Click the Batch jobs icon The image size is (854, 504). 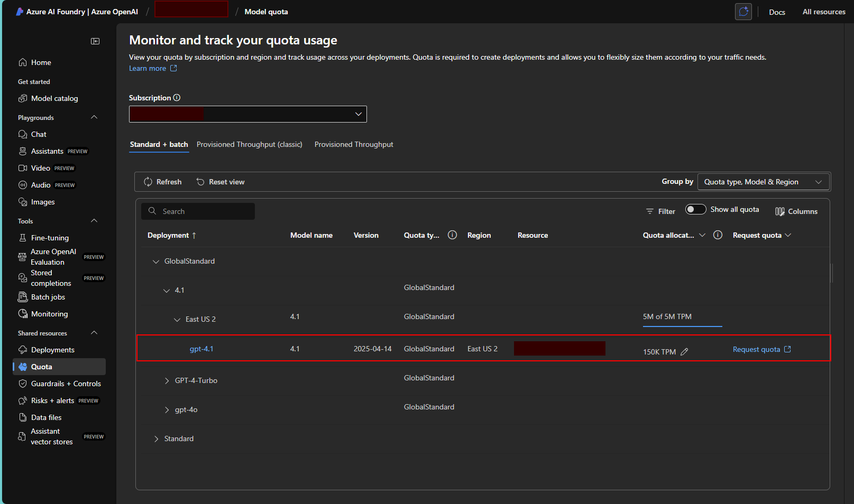(x=23, y=297)
